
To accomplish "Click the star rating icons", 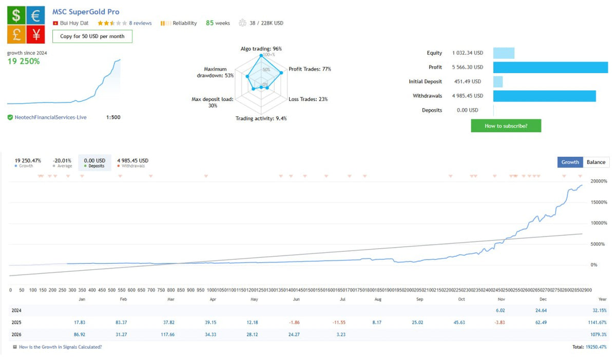I will tap(112, 23).
